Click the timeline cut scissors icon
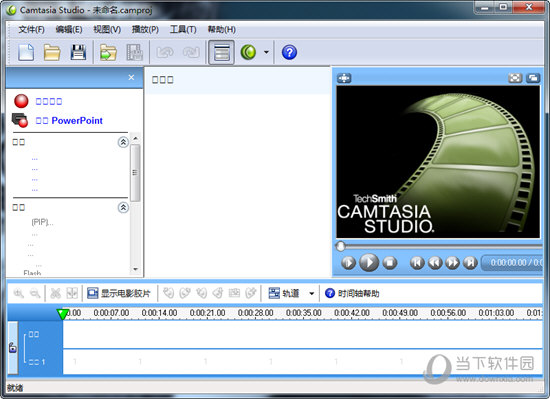Screen dimensions: 550x399 tap(55, 293)
